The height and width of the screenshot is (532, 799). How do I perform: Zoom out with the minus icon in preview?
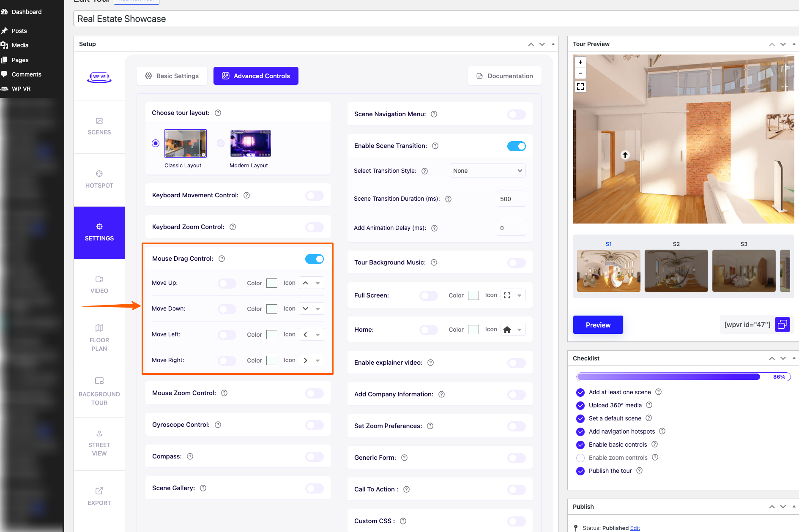tap(580, 73)
